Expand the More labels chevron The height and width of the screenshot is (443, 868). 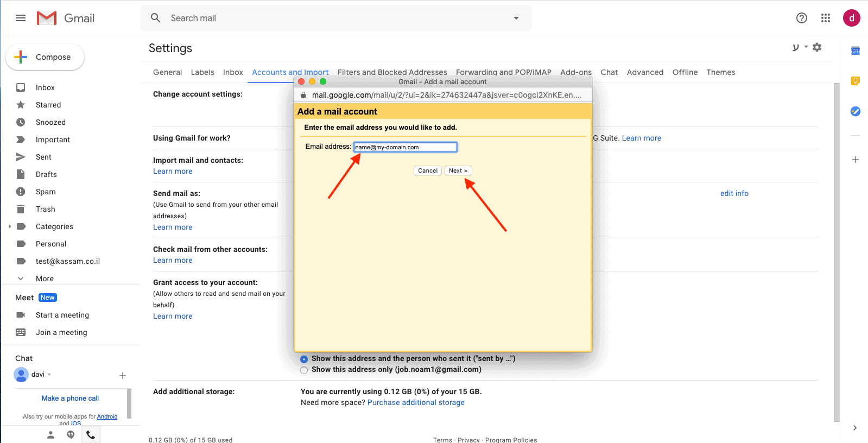coord(21,279)
